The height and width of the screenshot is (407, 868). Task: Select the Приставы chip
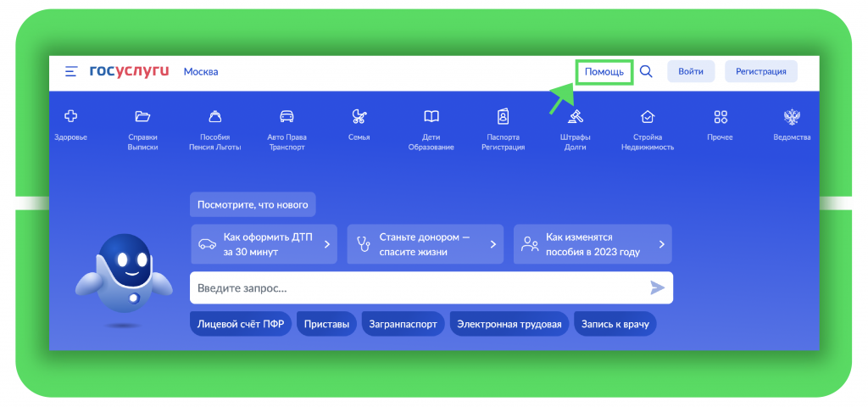pyautogui.click(x=326, y=324)
